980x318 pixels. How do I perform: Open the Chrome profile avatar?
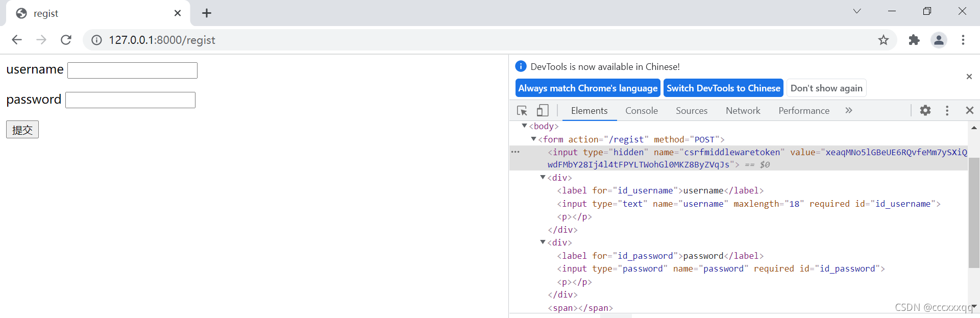939,40
